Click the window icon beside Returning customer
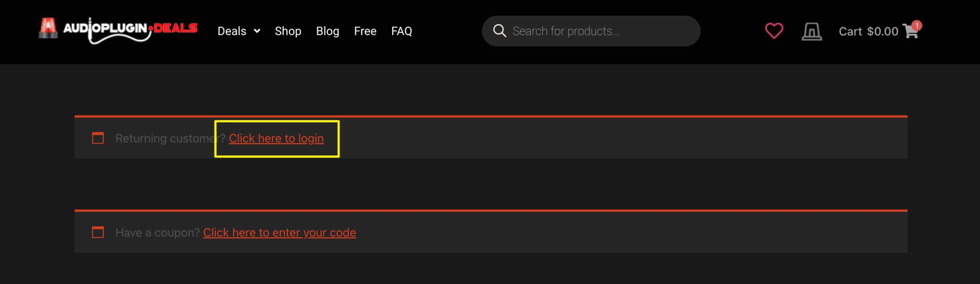 [98, 138]
